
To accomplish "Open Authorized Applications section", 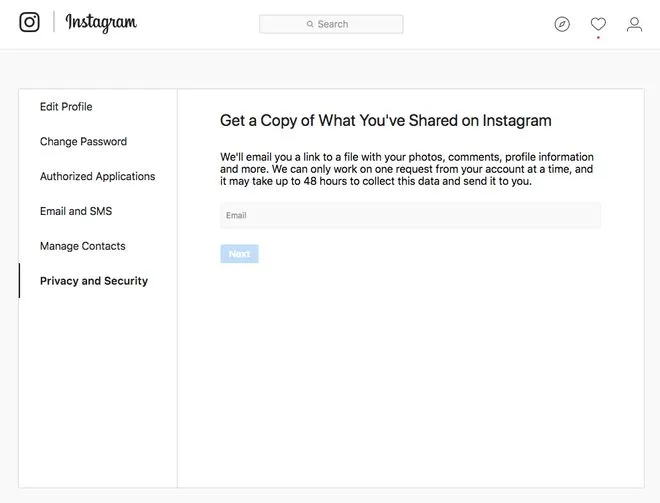I will tap(97, 177).
